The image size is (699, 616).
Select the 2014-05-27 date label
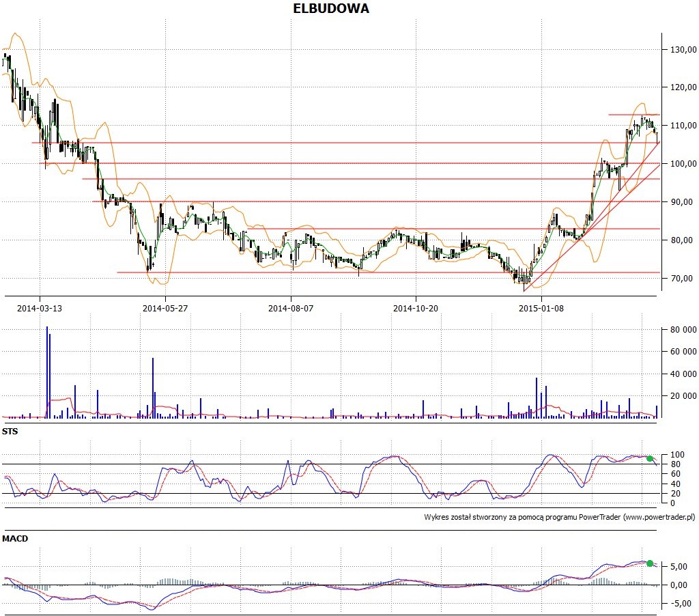point(165,308)
